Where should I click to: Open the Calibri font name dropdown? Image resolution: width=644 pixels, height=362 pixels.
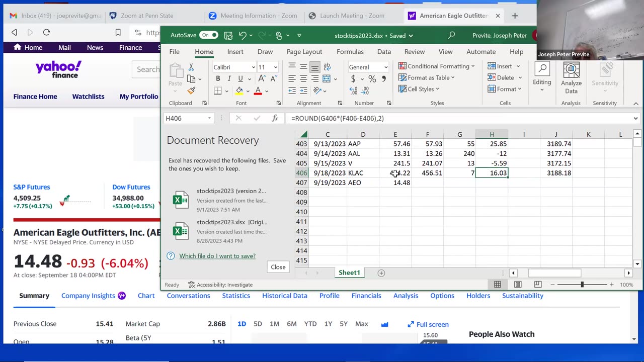click(x=253, y=67)
